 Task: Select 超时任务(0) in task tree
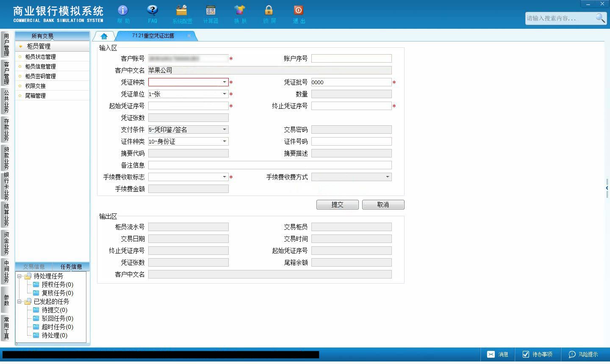point(57,327)
